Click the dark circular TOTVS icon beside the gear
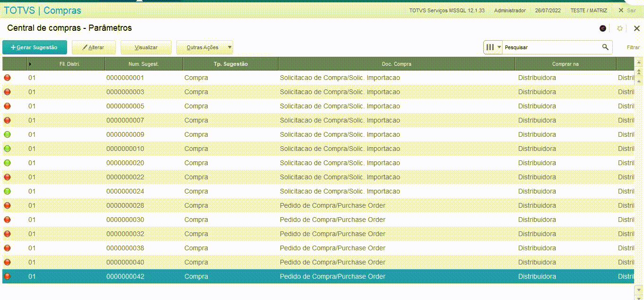 coord(603,28)
